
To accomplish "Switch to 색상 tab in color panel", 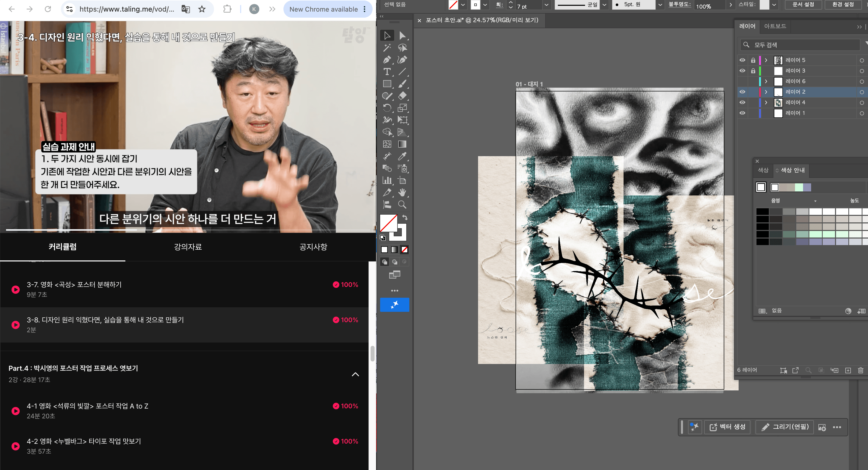I will (763, 170).
